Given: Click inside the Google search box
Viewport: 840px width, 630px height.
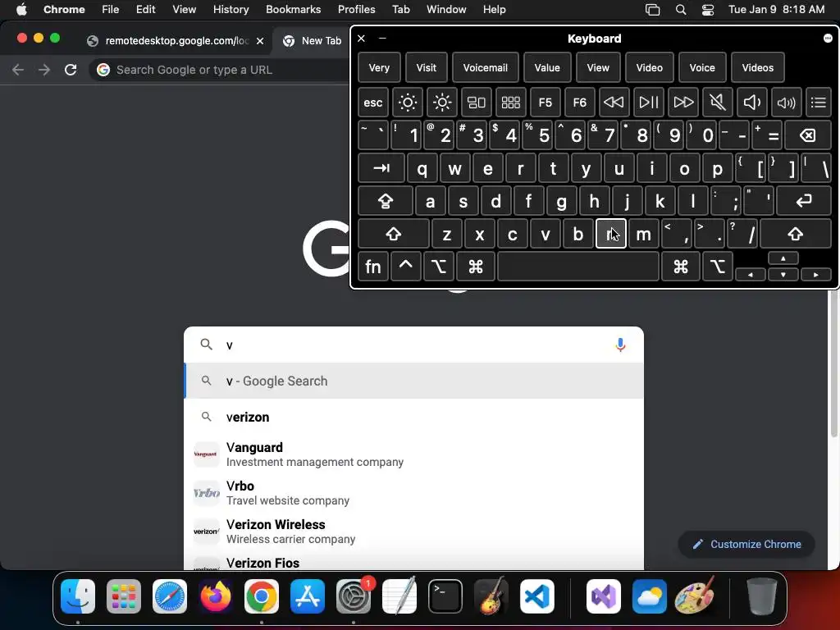Looking at the screenshot, I should [413, 345].
